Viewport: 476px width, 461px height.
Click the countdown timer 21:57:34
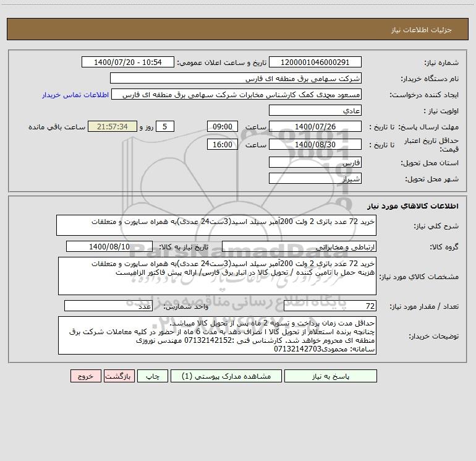113,126
